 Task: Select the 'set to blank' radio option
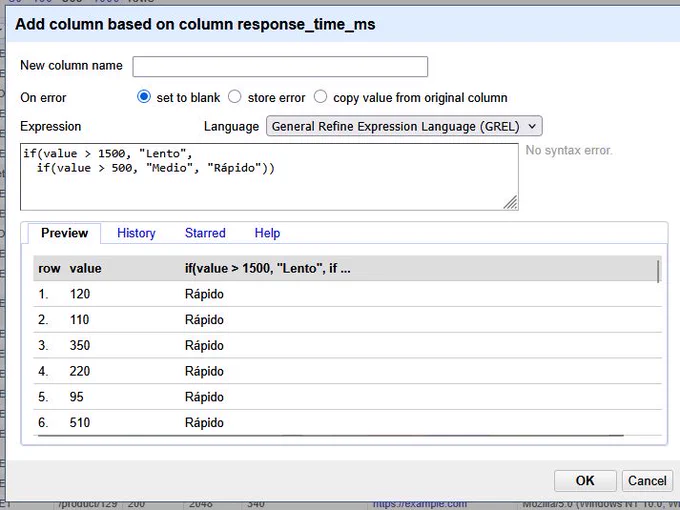[144, 97]
